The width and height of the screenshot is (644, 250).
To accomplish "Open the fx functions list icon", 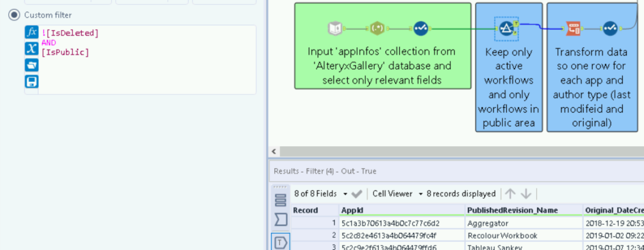I will click(31, 32).
